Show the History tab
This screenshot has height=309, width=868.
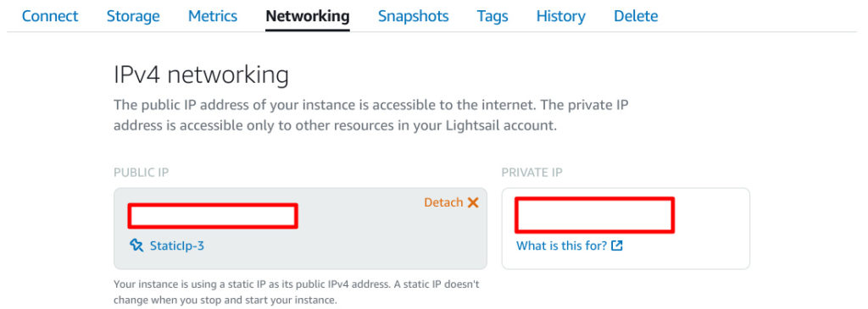coord(561,16)
